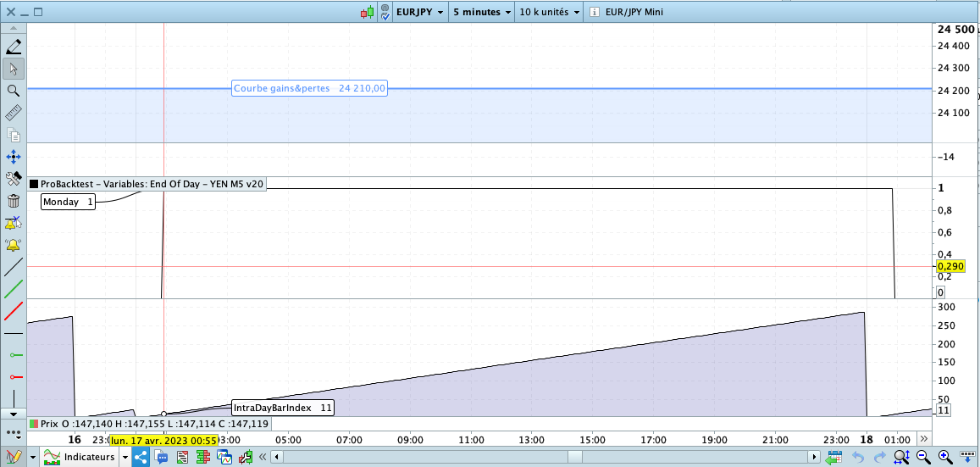Click the candlestick chart style icon
The image size is (980, 467).
368,12
